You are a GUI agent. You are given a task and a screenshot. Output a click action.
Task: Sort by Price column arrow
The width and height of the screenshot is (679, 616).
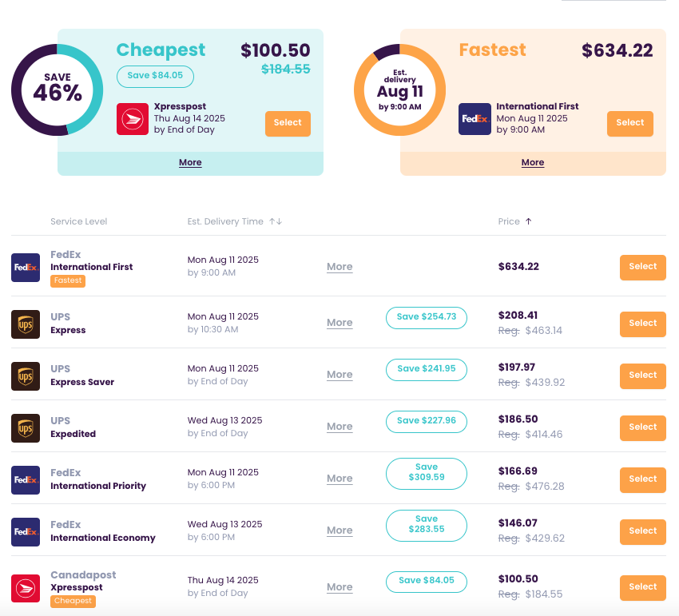[528, 221]
